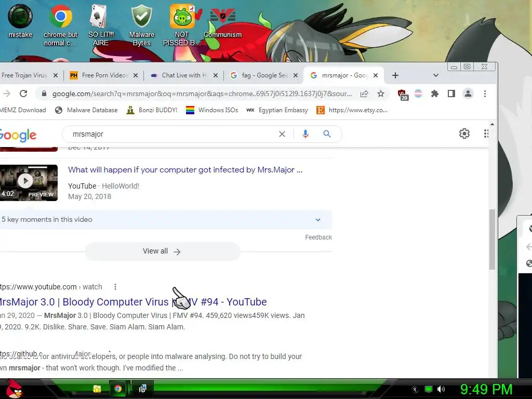View site information lock icon

coord(44,94)
